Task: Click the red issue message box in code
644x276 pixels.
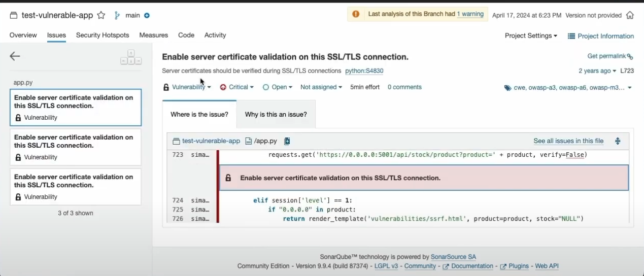Action: tap(424, 178)
